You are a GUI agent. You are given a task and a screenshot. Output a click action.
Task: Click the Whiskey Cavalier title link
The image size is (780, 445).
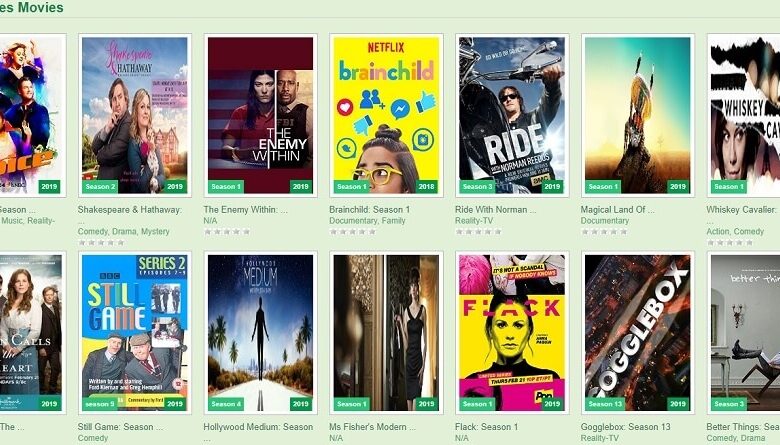[743, 210]
